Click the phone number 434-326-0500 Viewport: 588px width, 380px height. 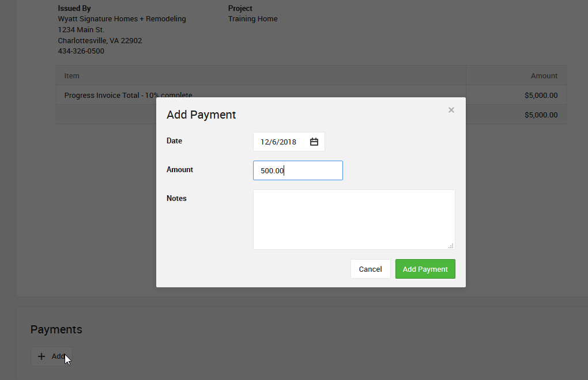81,51
